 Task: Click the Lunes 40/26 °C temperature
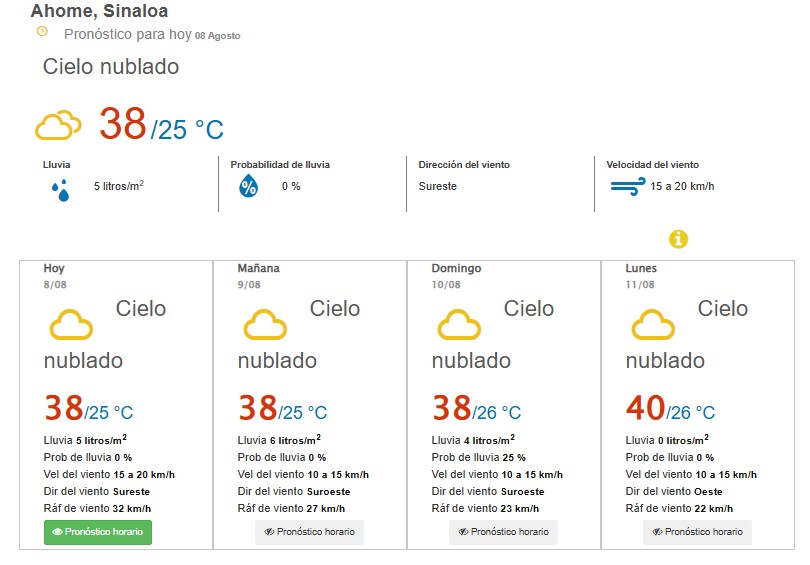click(670, 408)
